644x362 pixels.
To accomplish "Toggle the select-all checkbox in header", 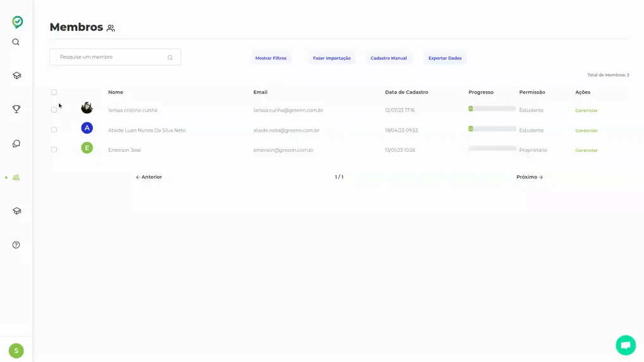I will [54, 92].
